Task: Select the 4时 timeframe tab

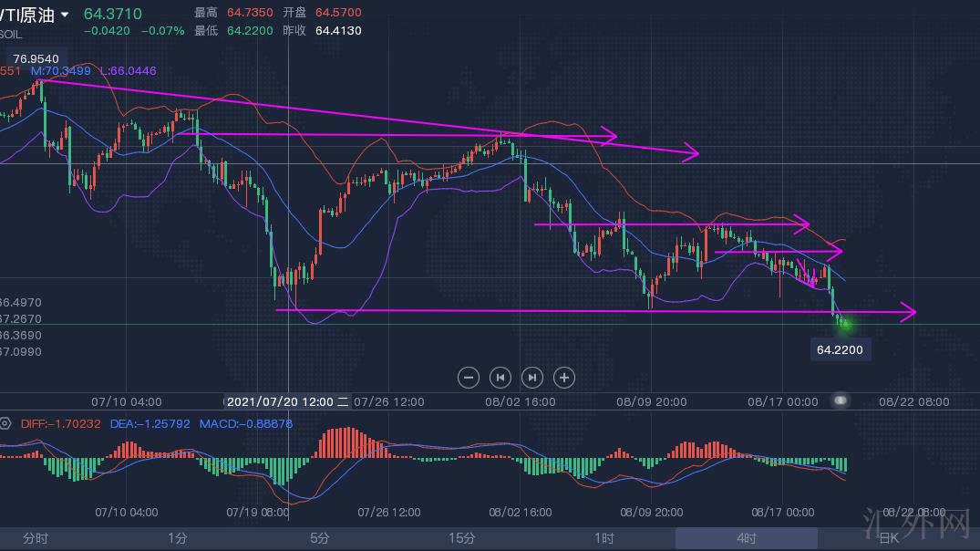Action: pyautogui.click(x=746, y=538)
